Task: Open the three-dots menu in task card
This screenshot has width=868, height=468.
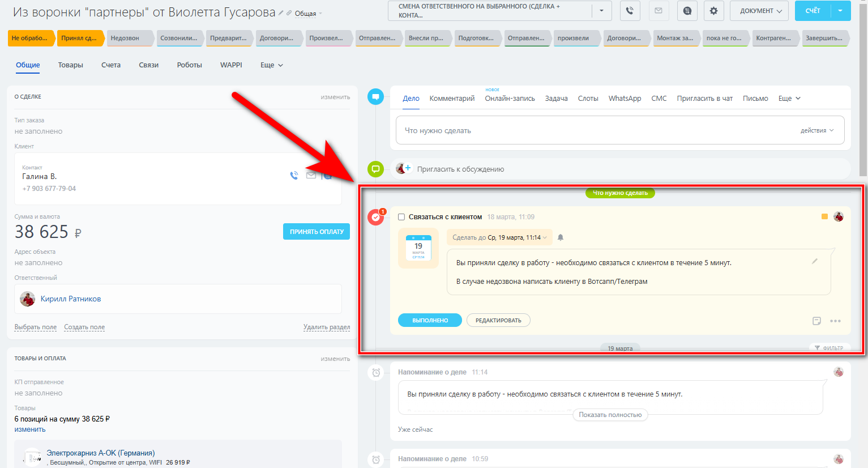Action: (835, 321)
